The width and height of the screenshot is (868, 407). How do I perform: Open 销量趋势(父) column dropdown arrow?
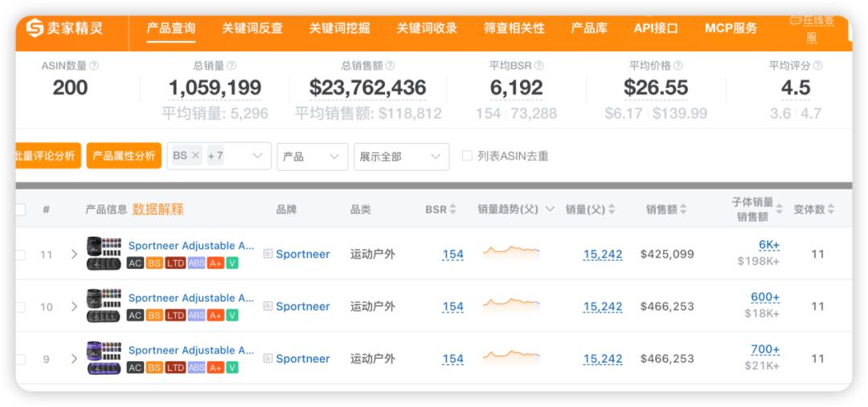pos(550,210)
